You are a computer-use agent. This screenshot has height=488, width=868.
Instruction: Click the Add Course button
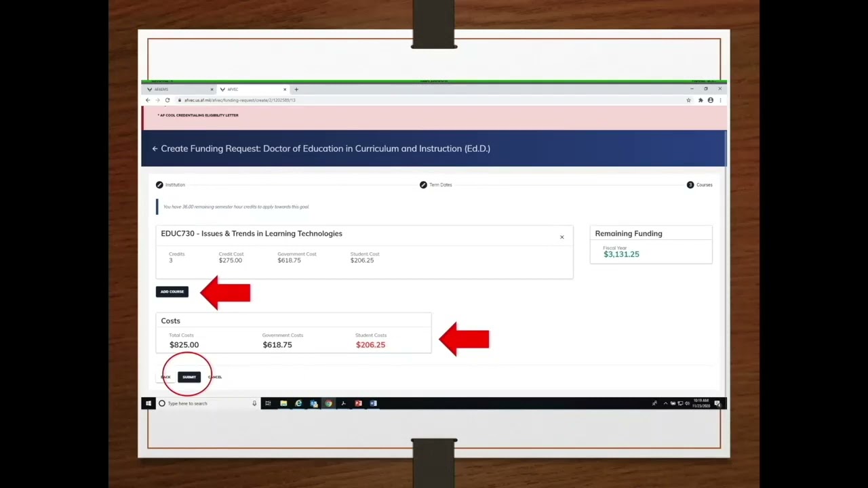click(172, 291)
